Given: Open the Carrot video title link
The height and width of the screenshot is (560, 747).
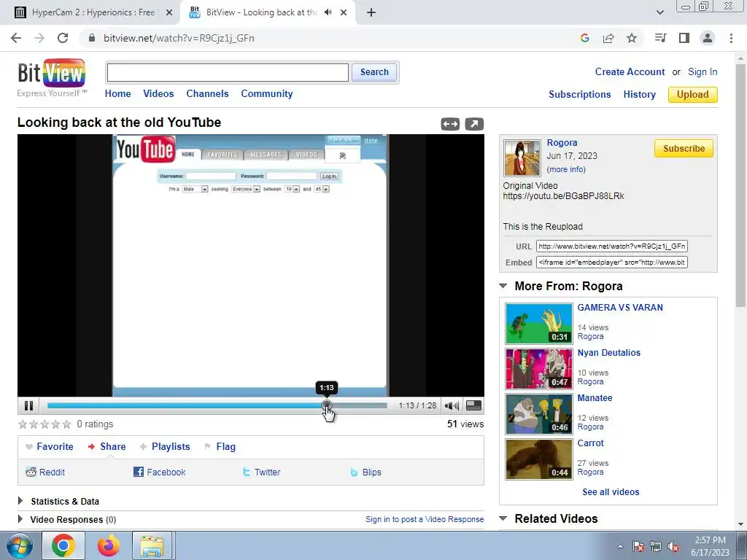Looking at the screenshot, I should tap(590, 443).
